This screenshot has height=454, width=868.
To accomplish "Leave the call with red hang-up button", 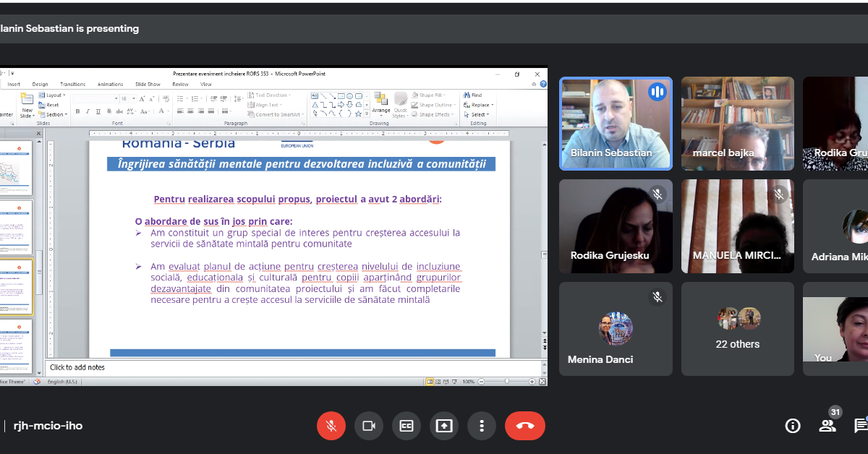I will tap(525, 426).
